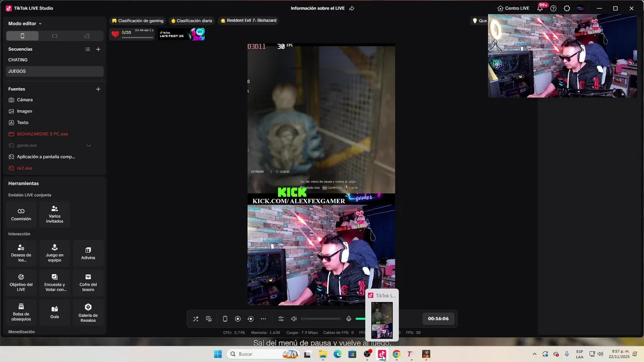Mute the speaker volume icon

tap(294, 319)
